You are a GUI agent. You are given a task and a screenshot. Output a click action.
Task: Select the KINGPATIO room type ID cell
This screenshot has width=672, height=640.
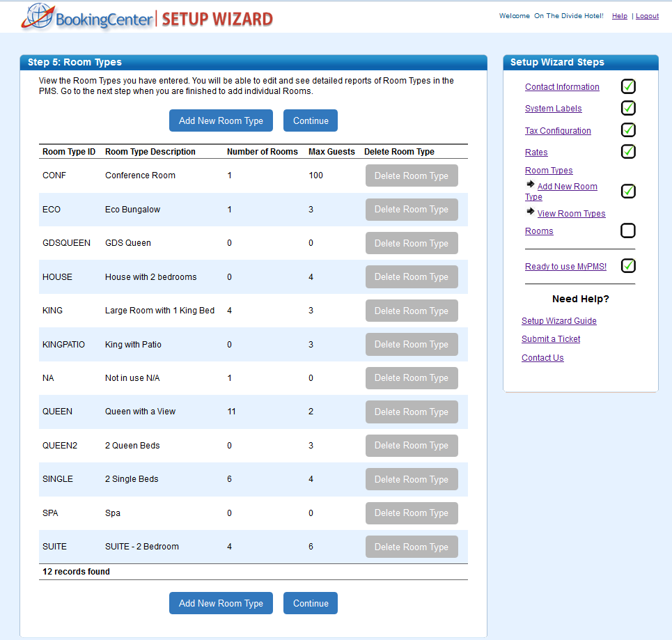(x=63, y=345)
